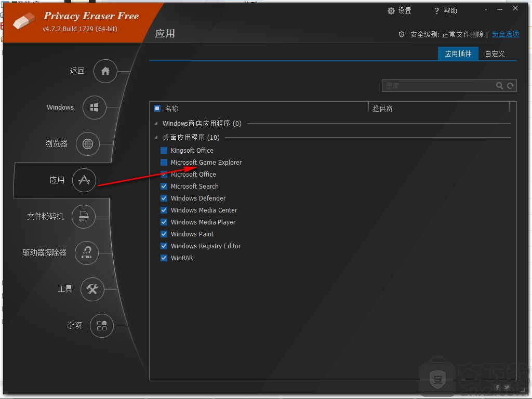Uncheck the Microsoft Search checkbox
The width and height of the screenshot is (532, 399).
[164, 187]
